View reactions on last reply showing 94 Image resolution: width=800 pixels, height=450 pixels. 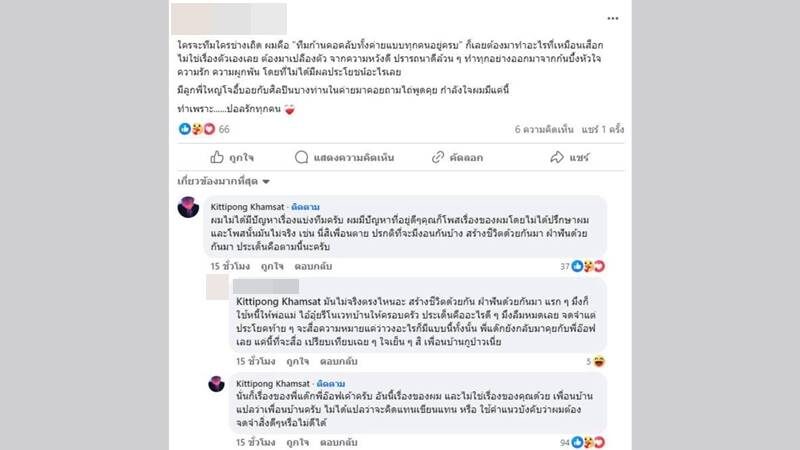click(x=582, y=442)
